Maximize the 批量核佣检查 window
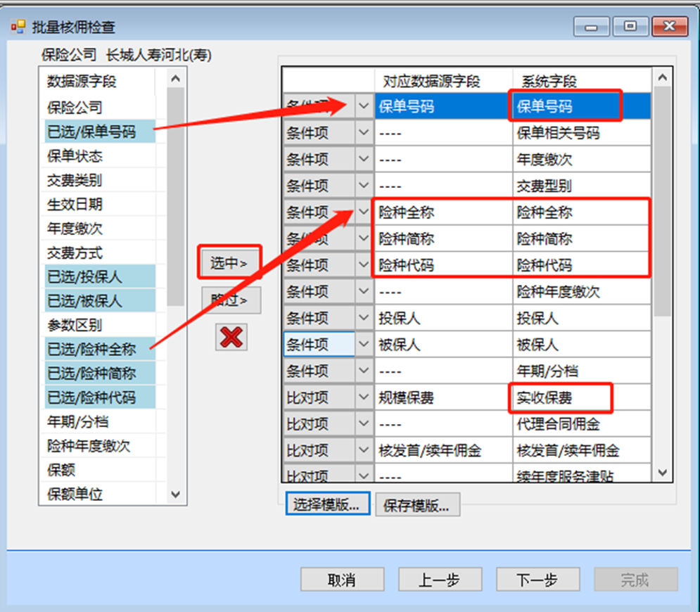 [630, 27]
